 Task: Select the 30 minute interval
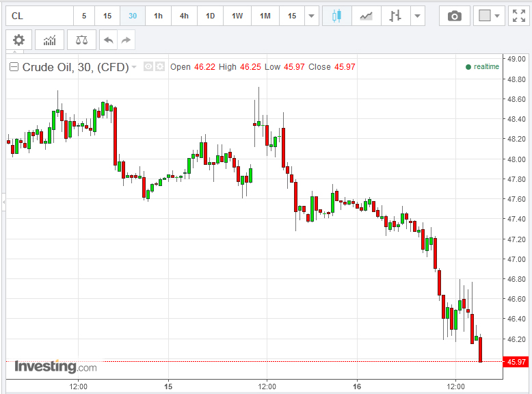pyautogui.click(x=133, y=16)
